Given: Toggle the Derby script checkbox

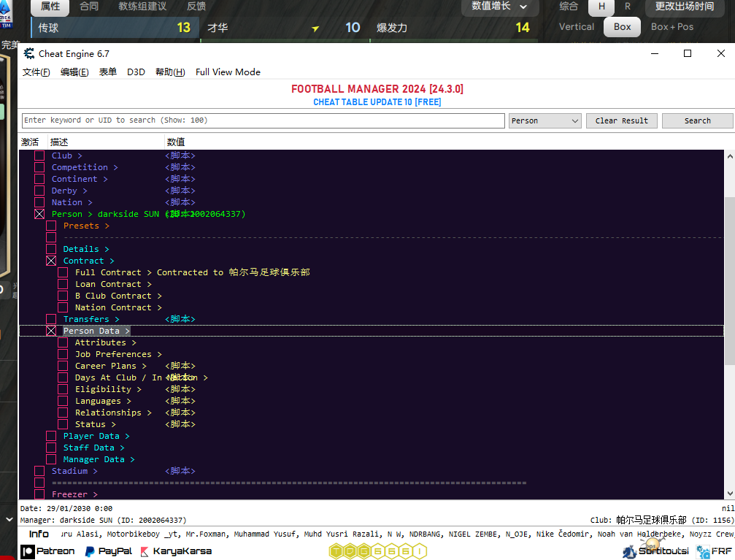Looking at the screenshot, I should 39,191.
